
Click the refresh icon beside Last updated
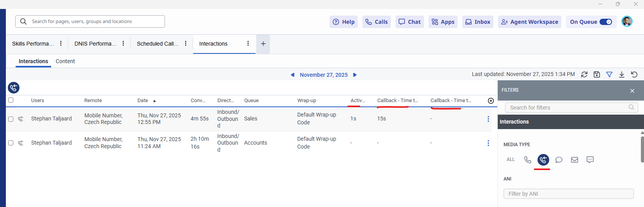click(x=584, y=74)
